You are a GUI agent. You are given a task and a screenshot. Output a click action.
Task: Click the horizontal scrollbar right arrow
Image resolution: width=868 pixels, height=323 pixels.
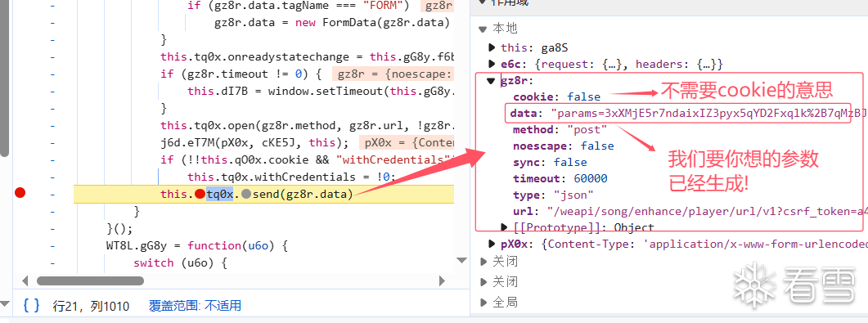coord(442,281)
